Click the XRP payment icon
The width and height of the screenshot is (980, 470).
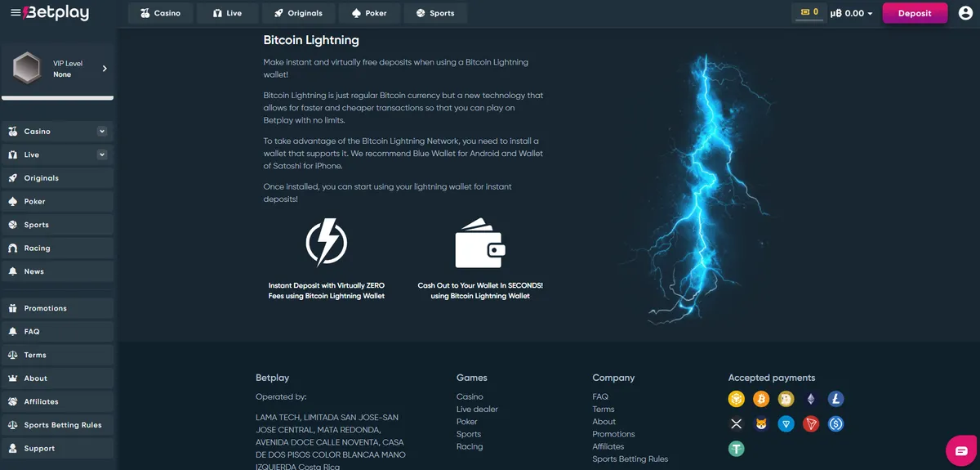pyautogui.click(x=737, y=423)
